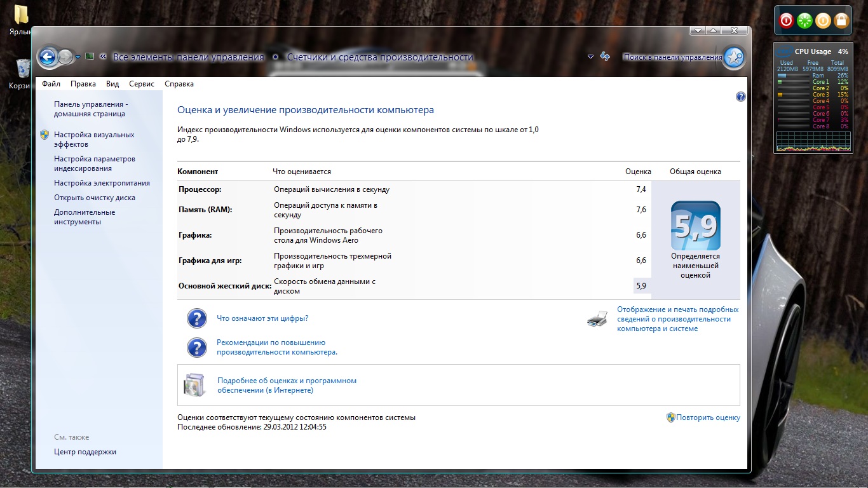Screen dimensions: 868x488
Task: Click the Core 3 usage bar in CPU gadget
Action: pyautogui.click(x=793, y=95)
